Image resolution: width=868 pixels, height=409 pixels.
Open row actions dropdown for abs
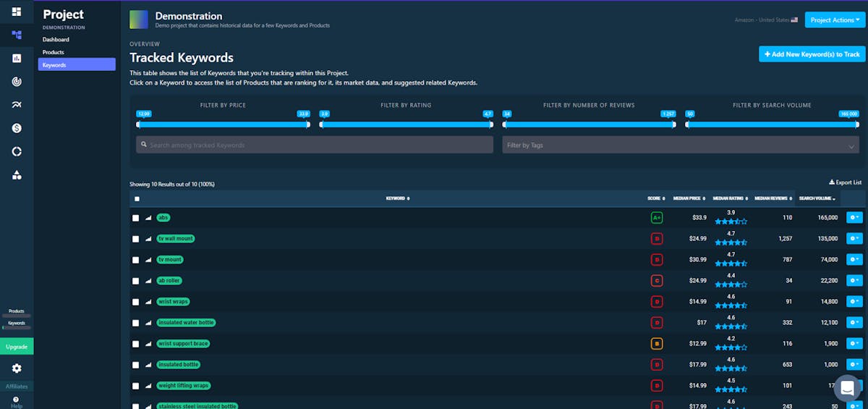click(854, 217)
